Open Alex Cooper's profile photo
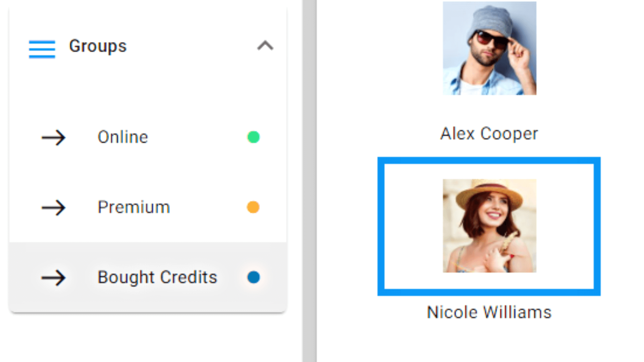This screenshot has height=362, width=644. click(x=489, y=48)
